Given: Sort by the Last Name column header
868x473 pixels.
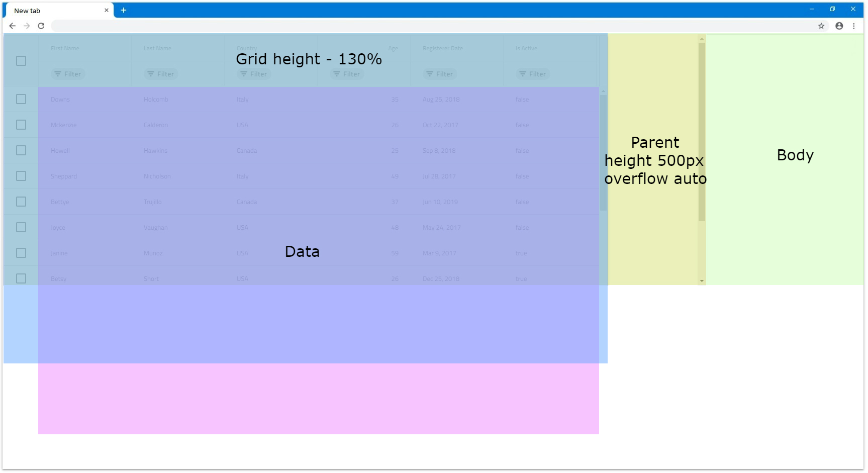Looking at the screenshot, I should (157, 49).
